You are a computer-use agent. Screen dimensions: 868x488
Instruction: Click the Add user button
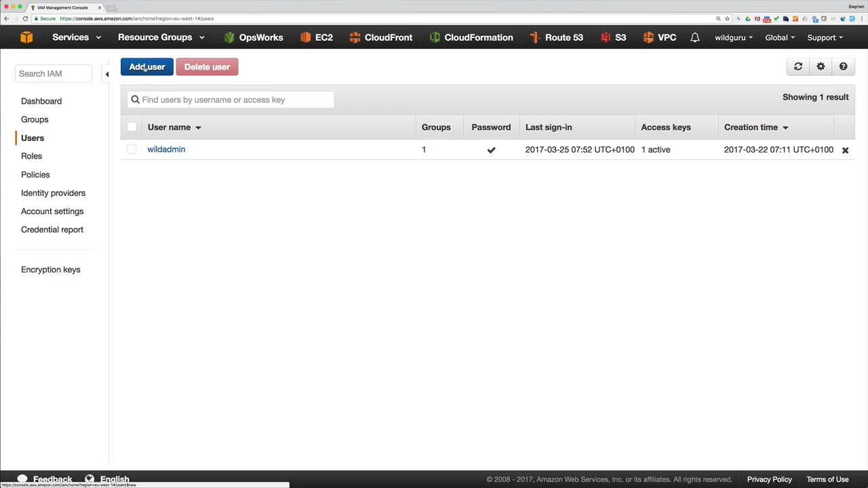pyautogui.click(x=147, y=66)
